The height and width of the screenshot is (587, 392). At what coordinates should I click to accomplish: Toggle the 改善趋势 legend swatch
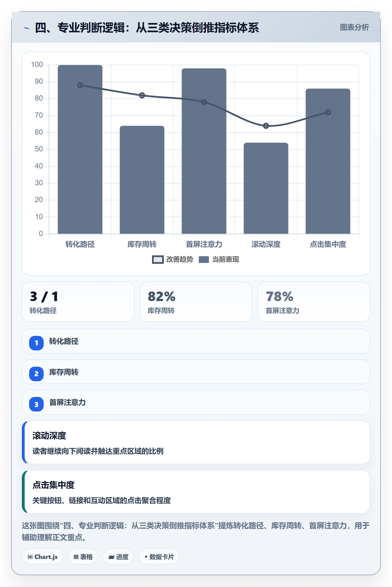click(158, 260)
